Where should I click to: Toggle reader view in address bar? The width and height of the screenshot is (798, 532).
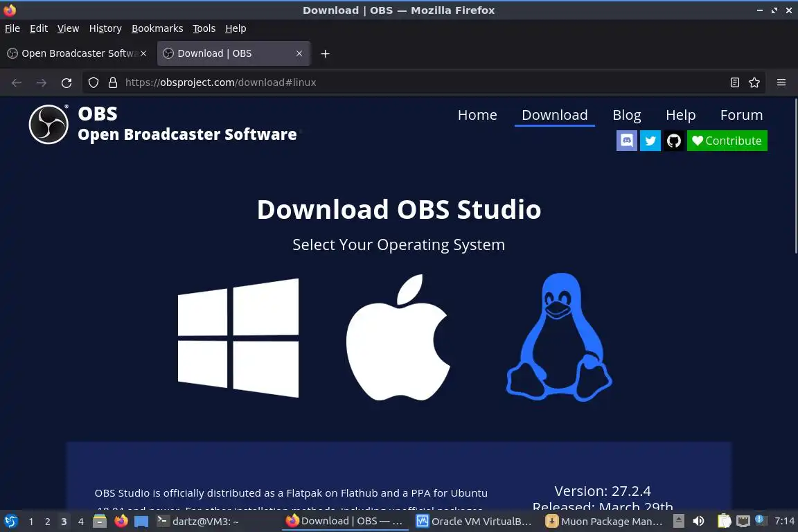[x=734, y=82]
